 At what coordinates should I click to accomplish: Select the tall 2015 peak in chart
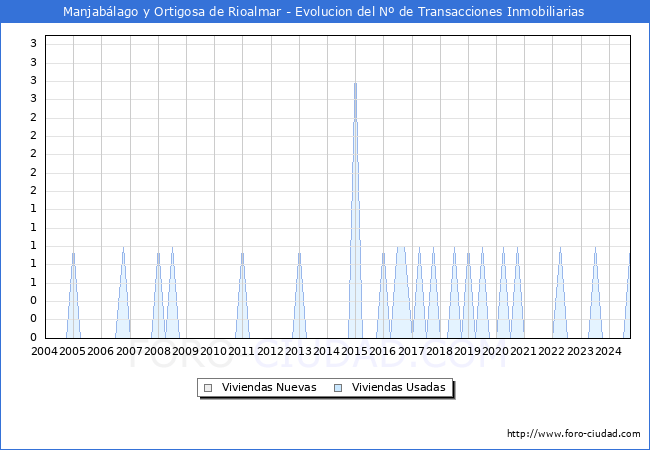355,210
